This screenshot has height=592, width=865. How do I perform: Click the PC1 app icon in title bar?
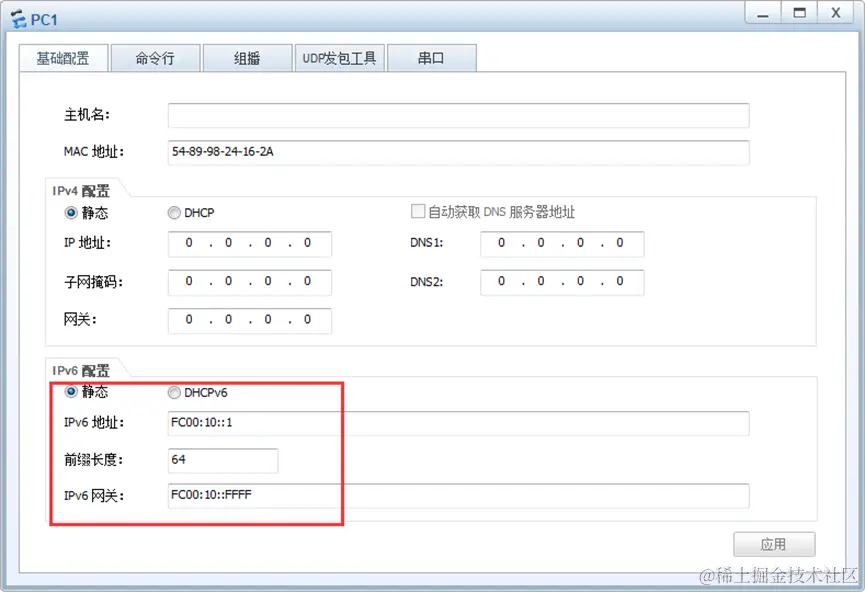coord(19,19)
